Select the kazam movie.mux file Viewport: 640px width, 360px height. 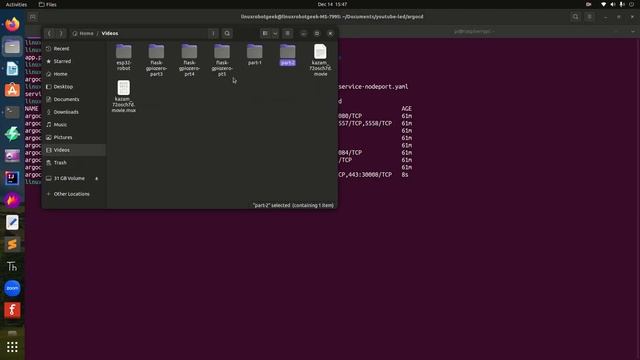pos(124,96)
